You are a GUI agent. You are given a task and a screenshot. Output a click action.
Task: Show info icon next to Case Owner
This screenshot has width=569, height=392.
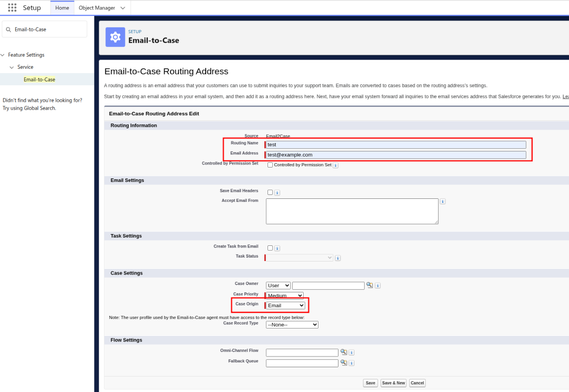point(378,286)
